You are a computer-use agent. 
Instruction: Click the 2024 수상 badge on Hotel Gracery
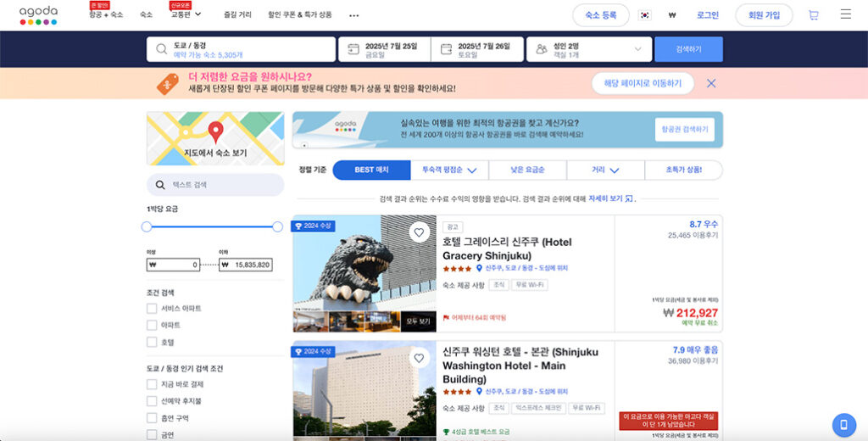pos(314,226)
